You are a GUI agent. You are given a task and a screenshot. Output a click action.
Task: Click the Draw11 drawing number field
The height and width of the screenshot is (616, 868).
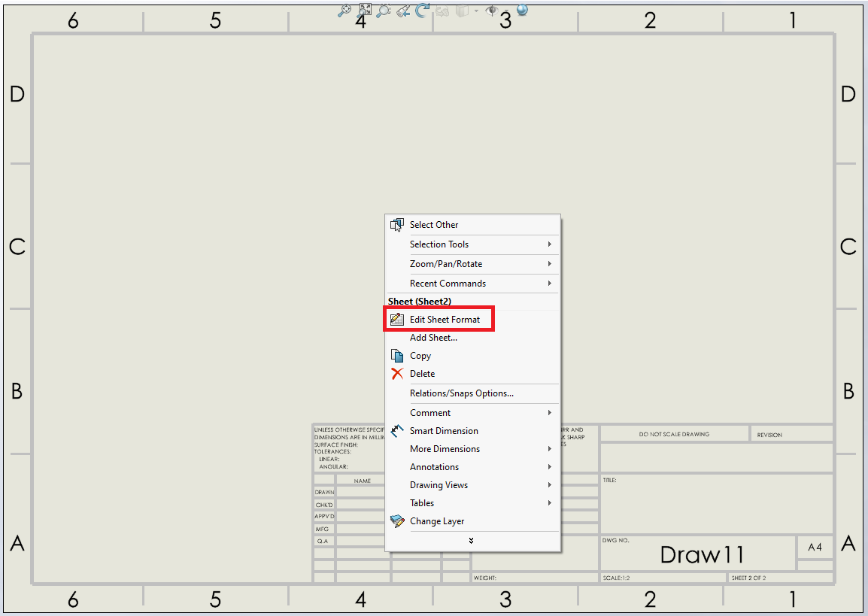point(701,554)
